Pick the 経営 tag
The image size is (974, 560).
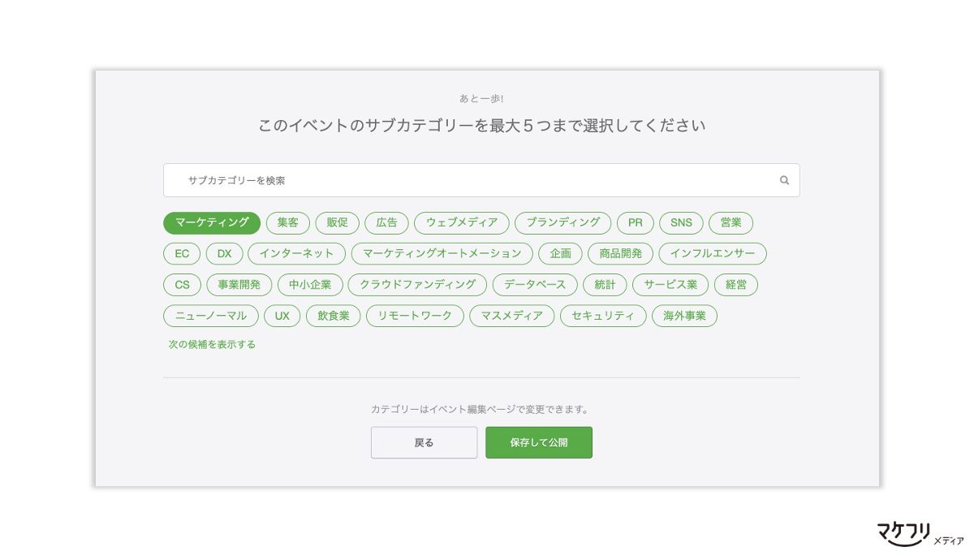736,285
